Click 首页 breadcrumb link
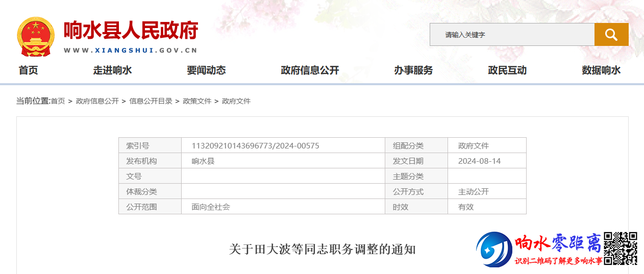 pos(58,101)
